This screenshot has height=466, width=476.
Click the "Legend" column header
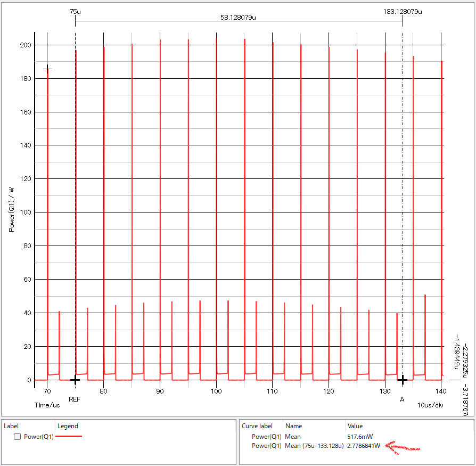(68, 426)
